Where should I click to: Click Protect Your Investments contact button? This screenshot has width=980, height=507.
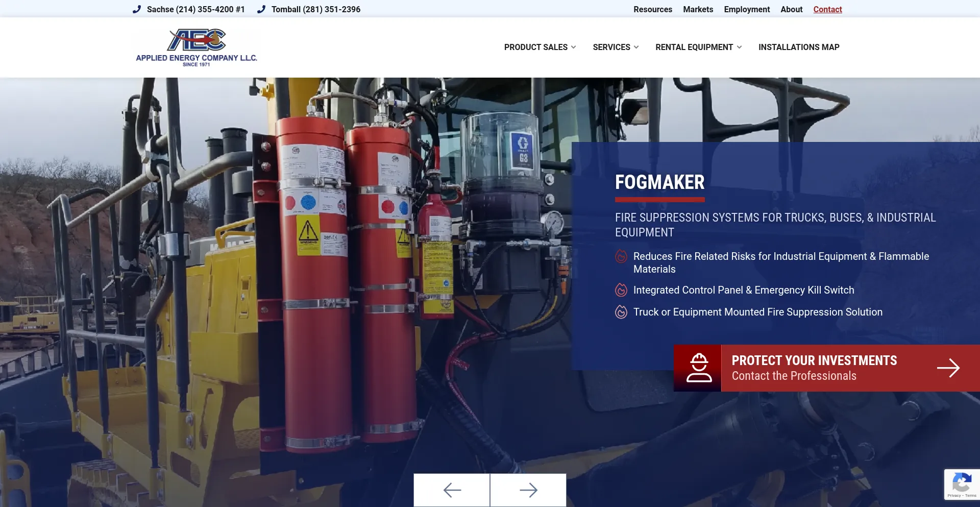(x=814, y=368)
